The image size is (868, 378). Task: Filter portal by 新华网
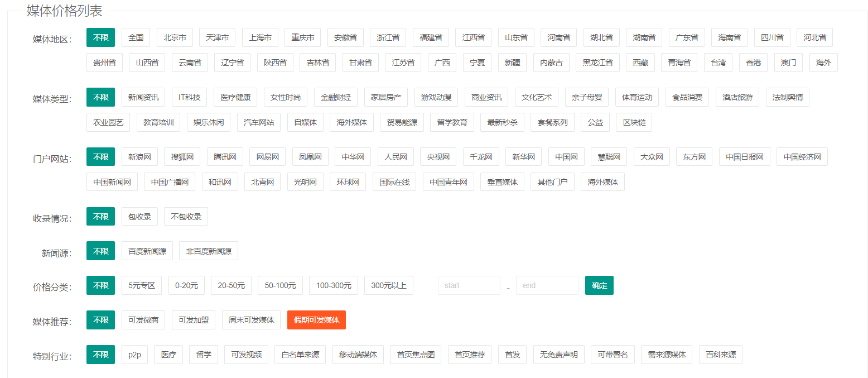524,157
